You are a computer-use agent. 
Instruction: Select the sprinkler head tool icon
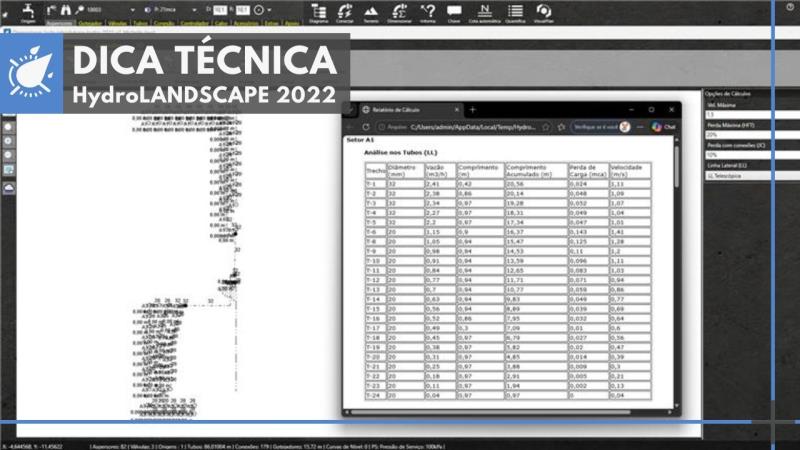(51, 10)
